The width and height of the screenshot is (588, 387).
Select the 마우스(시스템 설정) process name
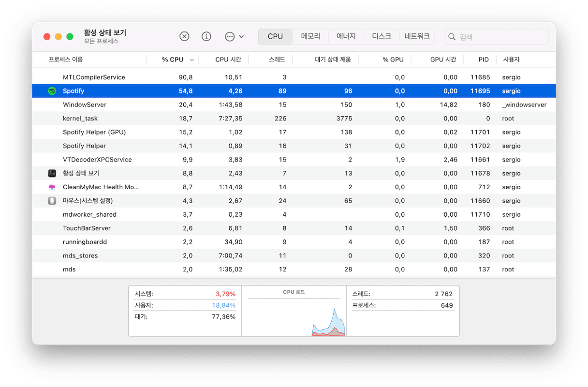[x=88, y=201]
